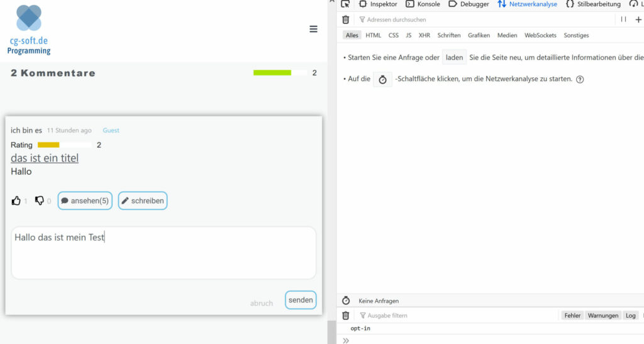Click in the reply text area
The image size is (644, 344).
tap(164, 253)
